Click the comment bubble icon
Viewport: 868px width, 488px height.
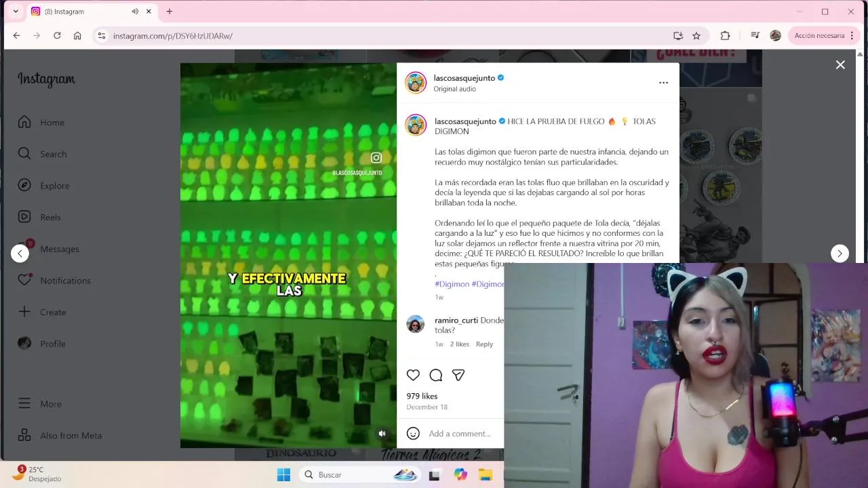click(x=436, y=375)
